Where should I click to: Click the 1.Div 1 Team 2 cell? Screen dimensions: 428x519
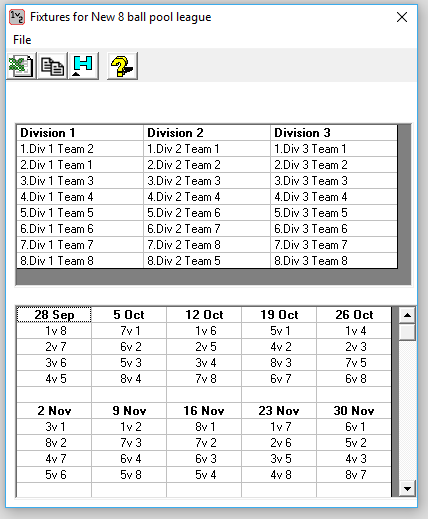tap(80, 149)
